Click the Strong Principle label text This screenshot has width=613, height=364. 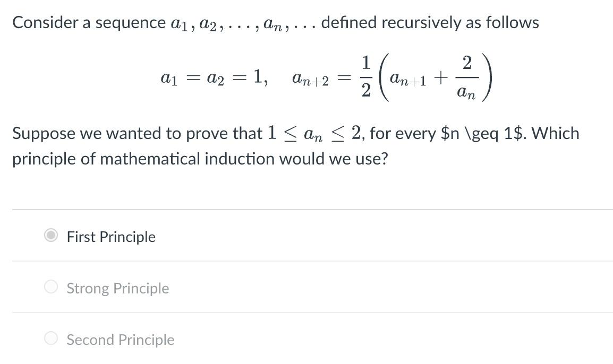tap(117, 288)
